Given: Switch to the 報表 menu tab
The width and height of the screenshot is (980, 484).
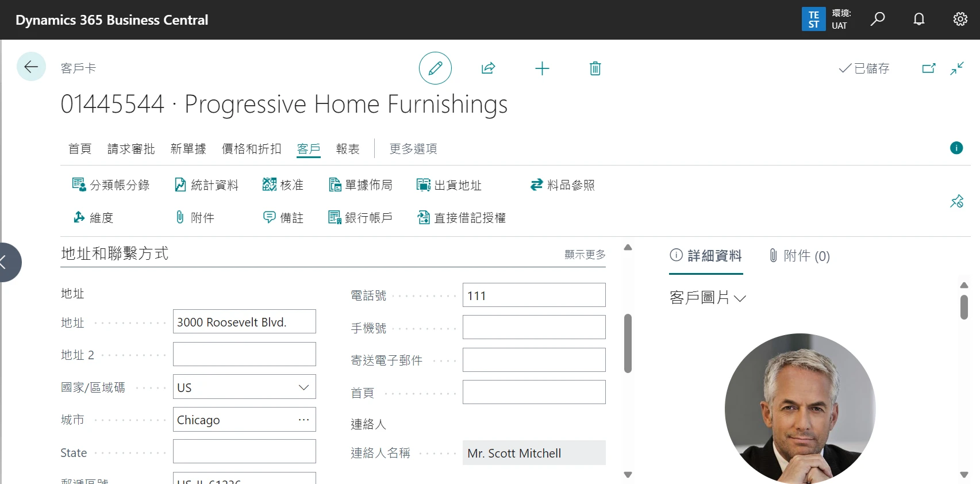Looking at the screenshot, I should pyautogui.click(x=348, y=149).
